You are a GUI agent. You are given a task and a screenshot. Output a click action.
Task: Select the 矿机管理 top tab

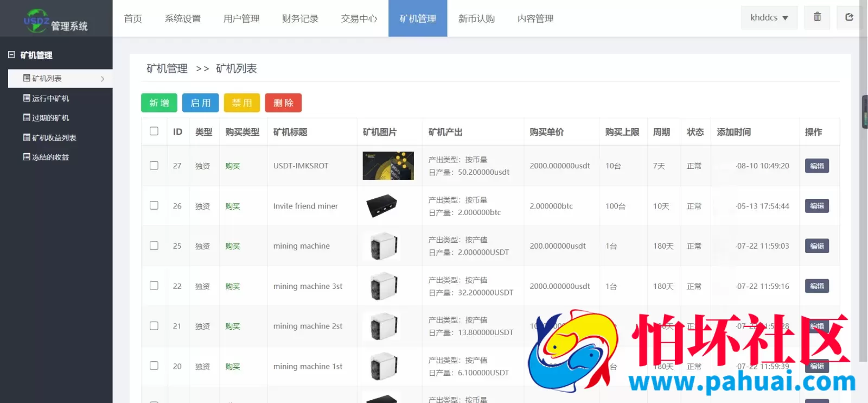(418, 18)
